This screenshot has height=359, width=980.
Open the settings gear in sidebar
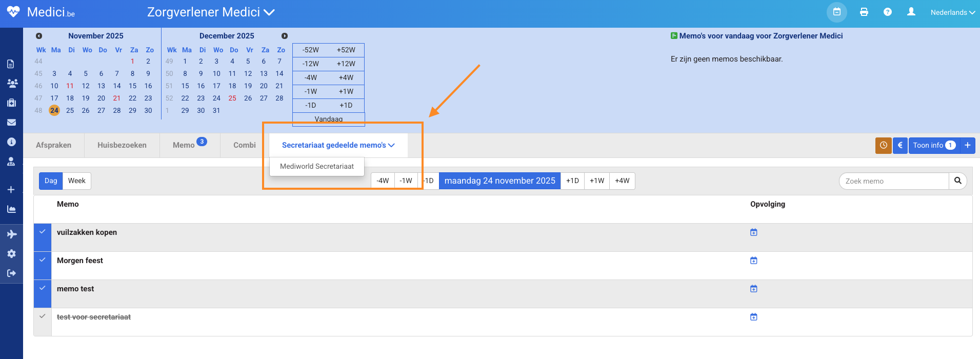(11, 254)
